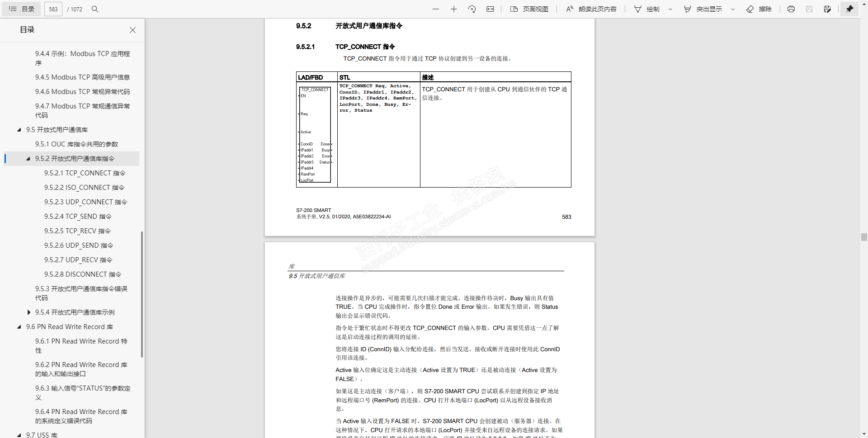The width and height of the screenshot is (868, 438).
Task: Open 9.5.3 开放式用户通信库指令错误代码 entry
Action: pyautogui.click(x=81, y=293)
